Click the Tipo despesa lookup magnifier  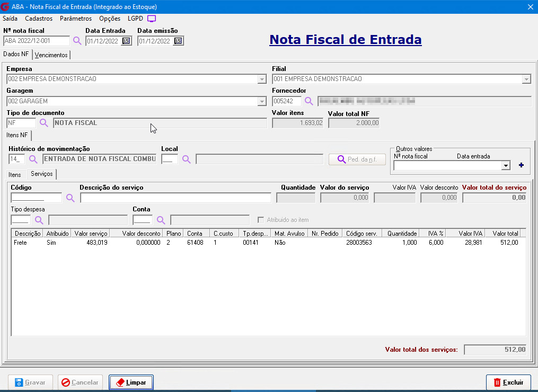(39, 220)
